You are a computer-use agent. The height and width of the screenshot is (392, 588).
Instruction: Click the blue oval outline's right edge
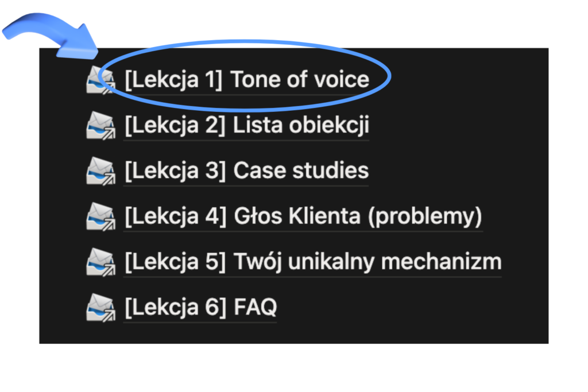tap(389, 75)
